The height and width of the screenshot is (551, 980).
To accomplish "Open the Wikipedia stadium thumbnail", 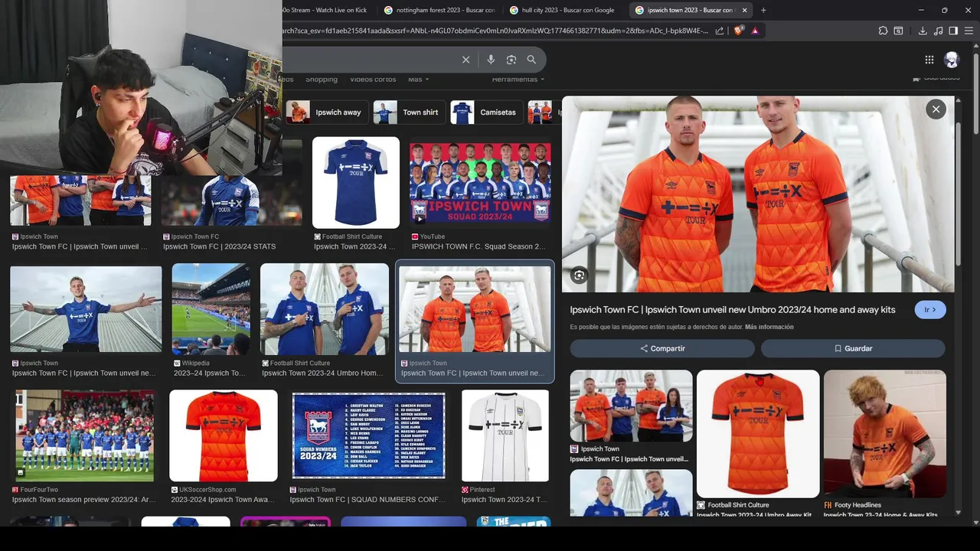I will (x=211, y=309).
